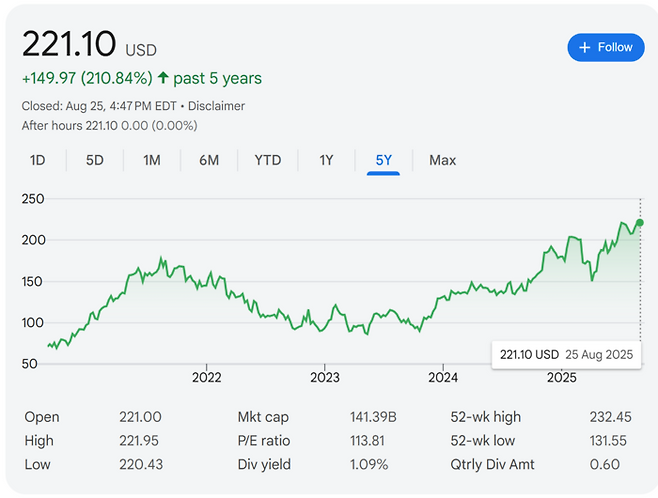Click the P/E ratio label
This screenshot has height=498, width=658.
click(x=264, y=441)
